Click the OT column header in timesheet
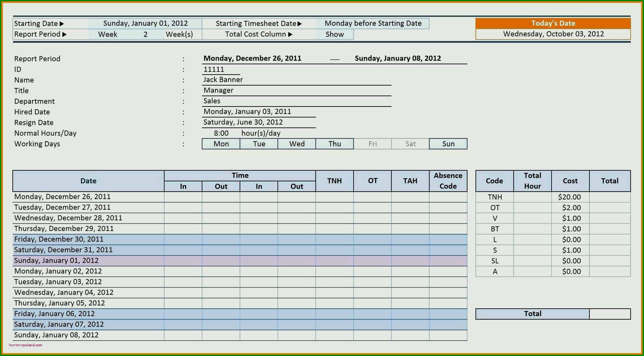Image resolution: width=644 pixels, height=356 pixels. pyautogui.click(x=372, y=181)
